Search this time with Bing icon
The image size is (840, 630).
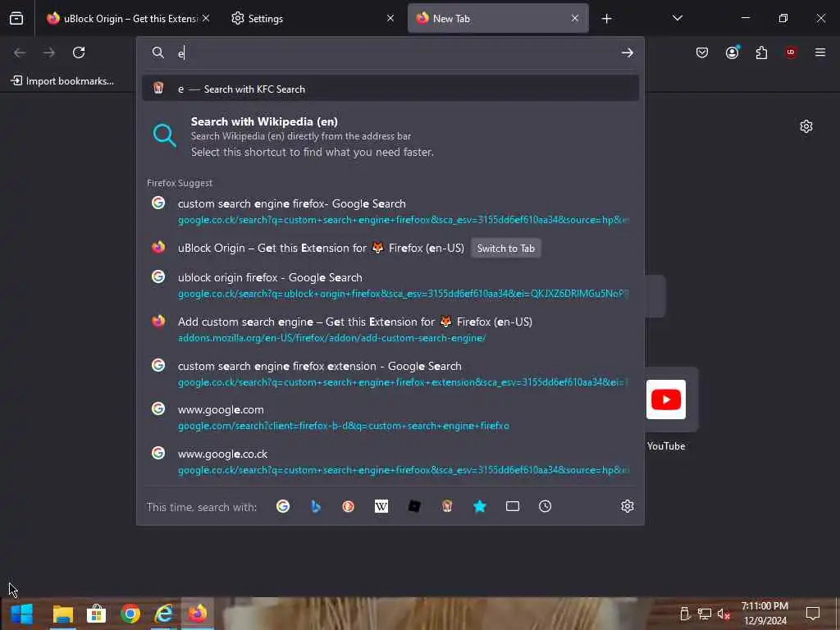tap(316, 506)
